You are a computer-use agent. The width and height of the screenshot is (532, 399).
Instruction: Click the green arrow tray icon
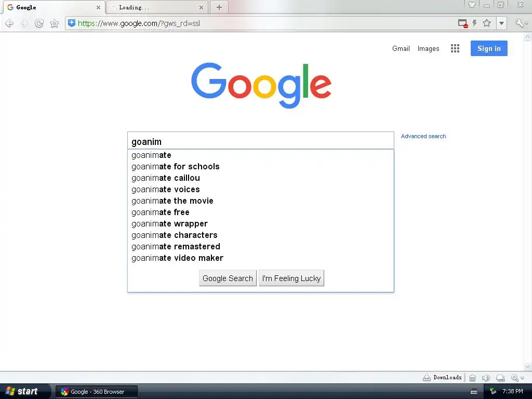494,392
